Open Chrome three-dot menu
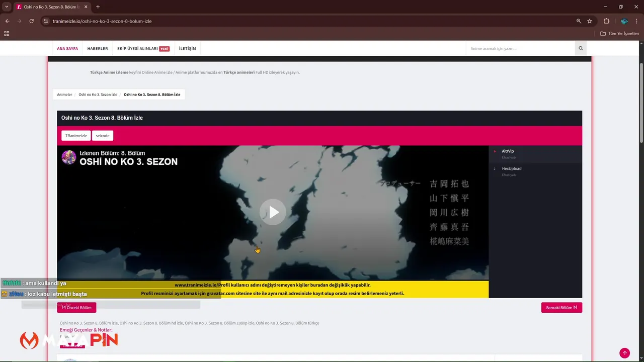 pyautogui.click(x=636, y=21)
